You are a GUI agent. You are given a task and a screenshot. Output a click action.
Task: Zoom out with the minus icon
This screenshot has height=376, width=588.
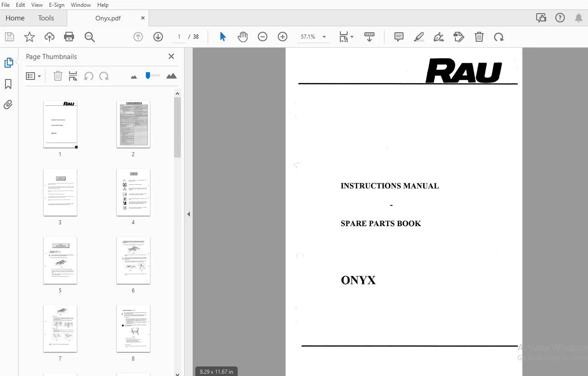click(x=263, y=37)
